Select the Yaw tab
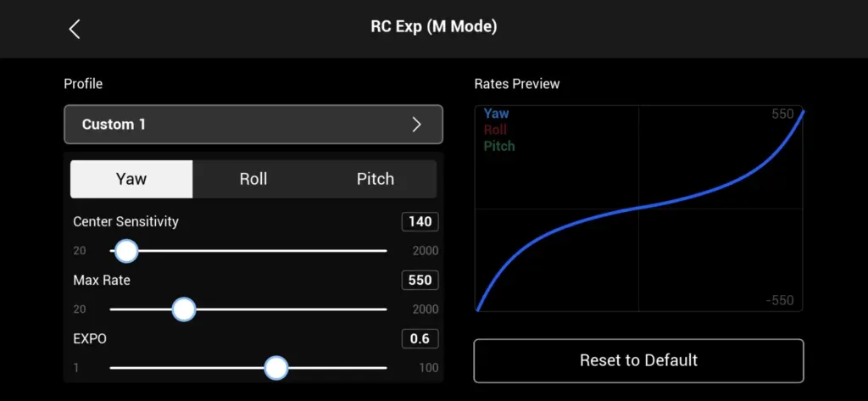868x401 pixels. pyautogui.click(x=131, y=179)
